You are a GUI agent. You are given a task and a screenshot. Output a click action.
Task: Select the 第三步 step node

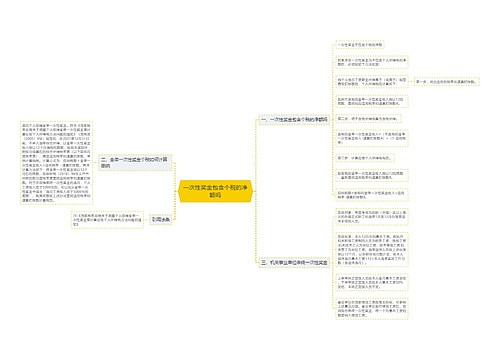(x=365, y=158)
